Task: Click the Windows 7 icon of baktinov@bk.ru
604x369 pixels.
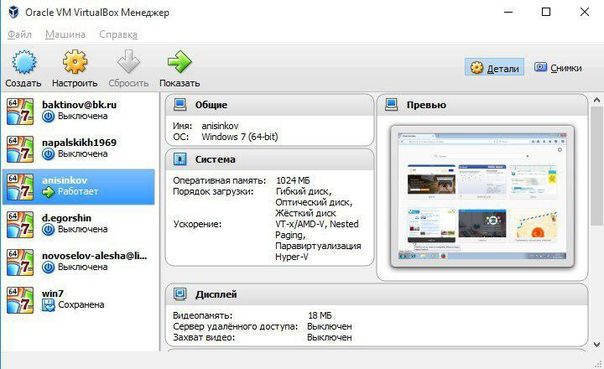Action: pos(20,111)
